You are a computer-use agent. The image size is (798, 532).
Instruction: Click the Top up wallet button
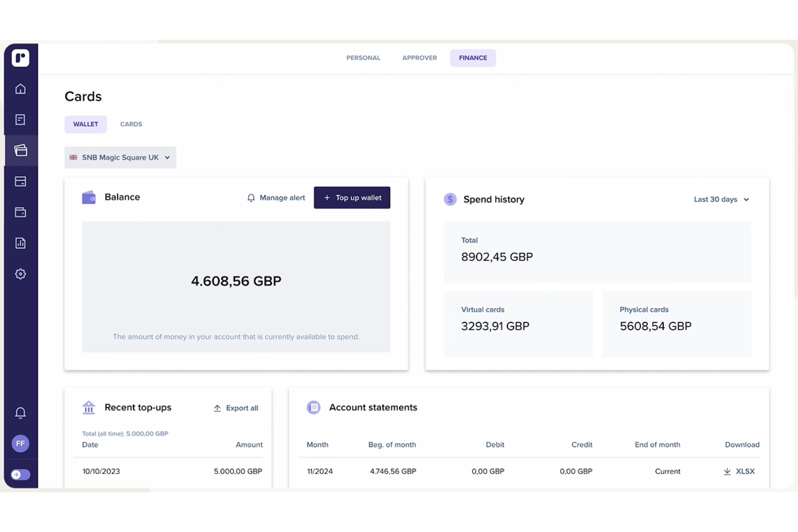point(352,197)
